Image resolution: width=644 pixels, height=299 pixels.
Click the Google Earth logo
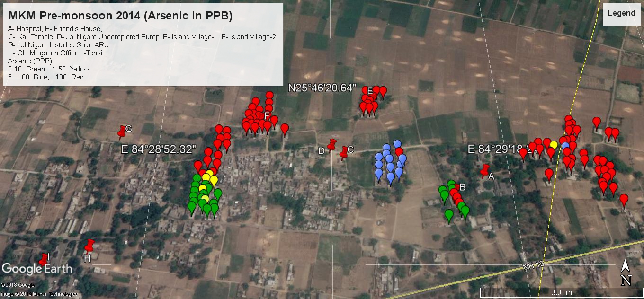(x=37, y=269)
